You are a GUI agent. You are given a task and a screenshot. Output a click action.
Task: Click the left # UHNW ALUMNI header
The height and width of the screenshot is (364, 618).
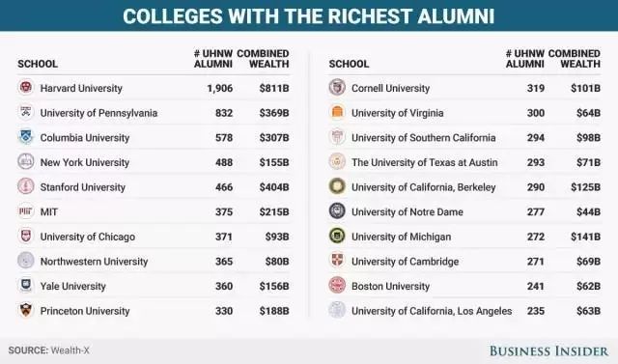213,59
